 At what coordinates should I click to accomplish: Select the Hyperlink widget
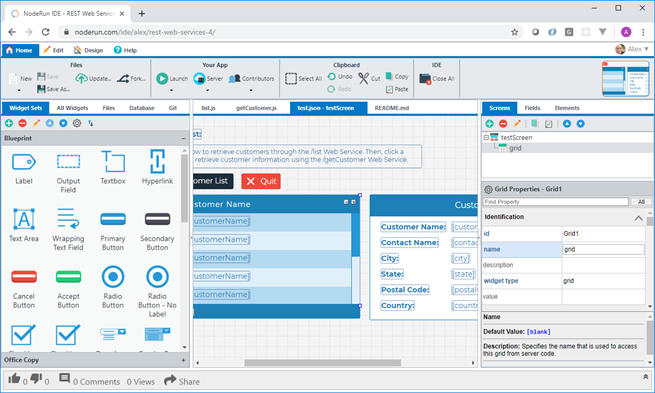tap(157, 167)
